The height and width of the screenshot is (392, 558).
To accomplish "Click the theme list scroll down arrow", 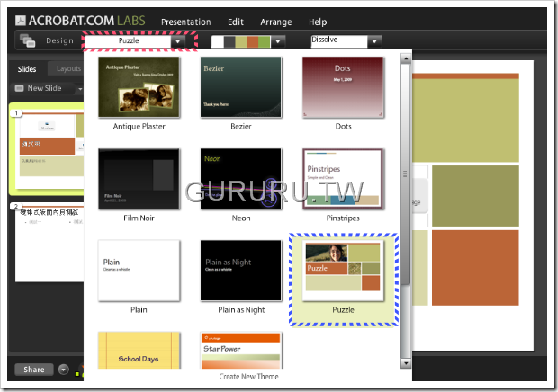I will 406,363.
